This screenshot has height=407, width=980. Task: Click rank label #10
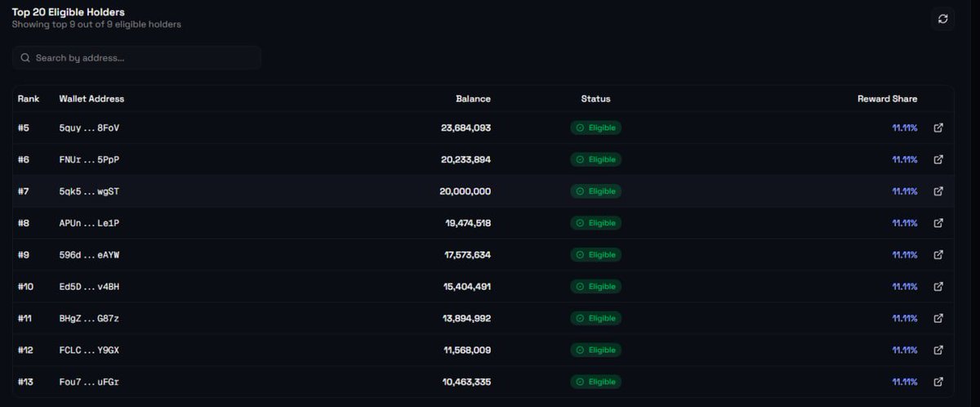tap(26, 287)
